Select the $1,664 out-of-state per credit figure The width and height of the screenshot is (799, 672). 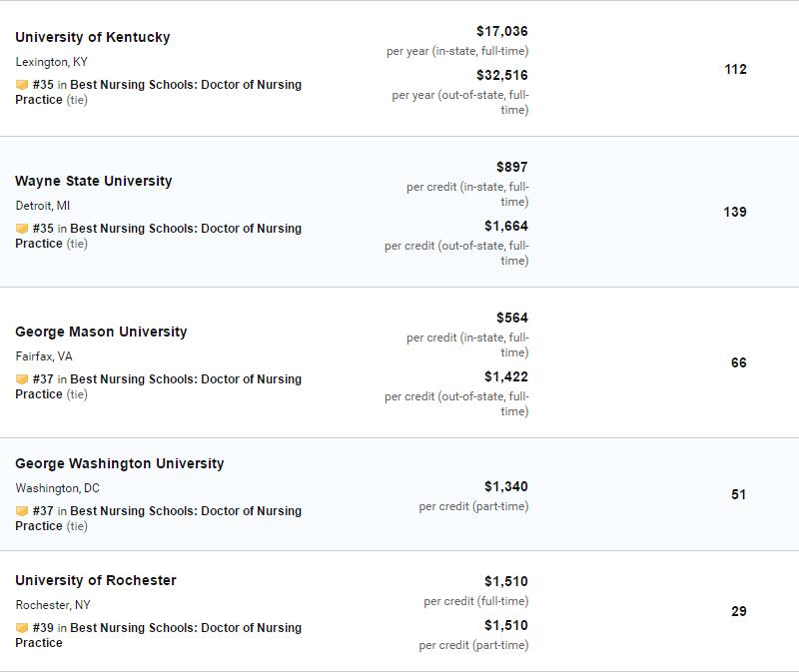[x=506, y=227]
